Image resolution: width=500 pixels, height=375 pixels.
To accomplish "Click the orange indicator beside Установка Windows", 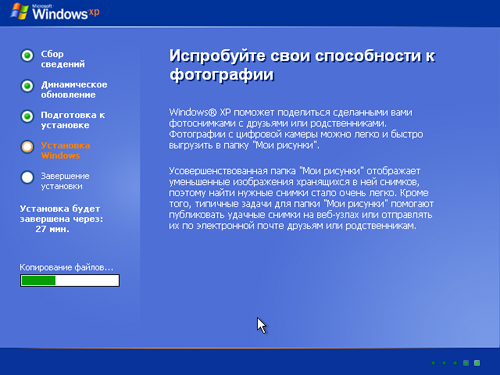I will (x=27, y=147).
